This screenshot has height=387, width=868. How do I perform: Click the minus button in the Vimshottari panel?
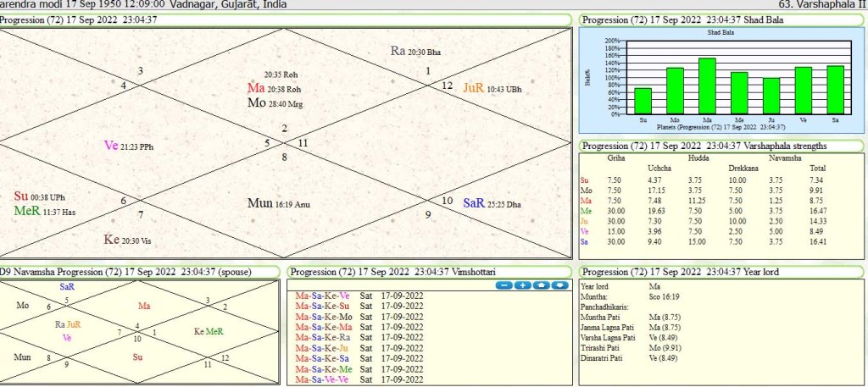coord(504,285)
